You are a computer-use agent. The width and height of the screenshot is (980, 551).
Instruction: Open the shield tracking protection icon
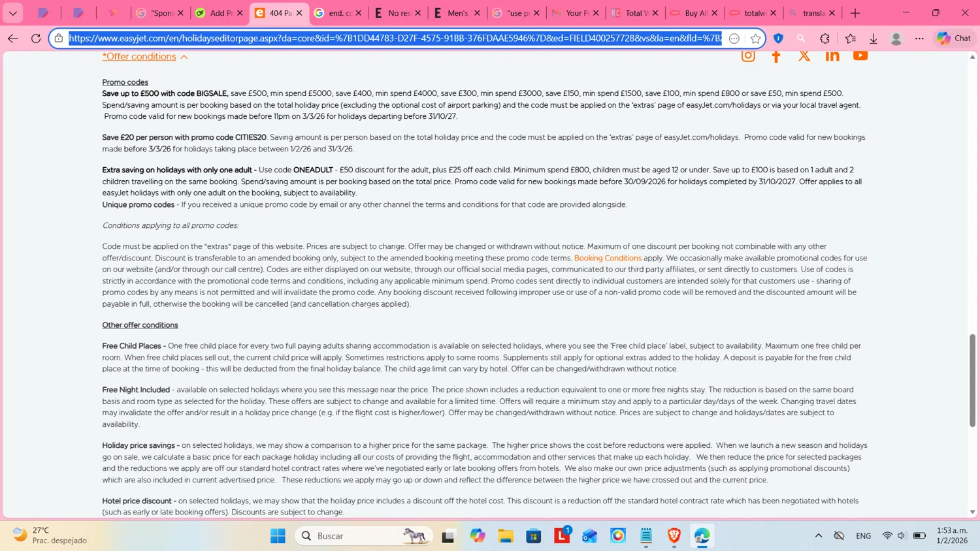tap(778, 39)
